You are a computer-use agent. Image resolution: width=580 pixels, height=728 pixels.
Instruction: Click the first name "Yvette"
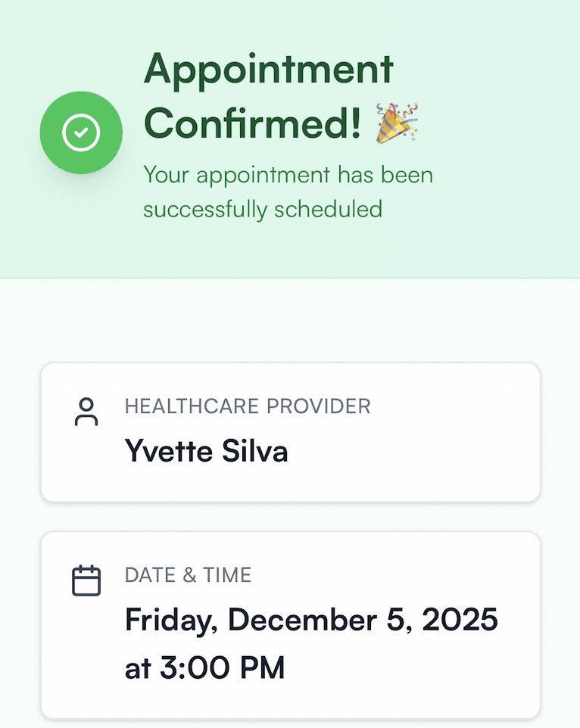pyautogui.click(x=169, y=451)
